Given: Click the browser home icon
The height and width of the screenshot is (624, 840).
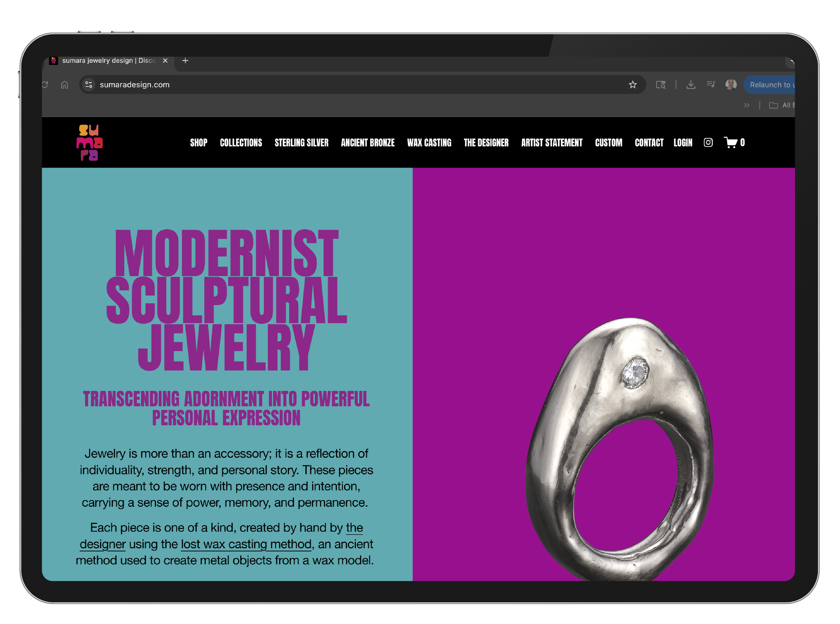Looking at the screenshot, I should (65, 85).
